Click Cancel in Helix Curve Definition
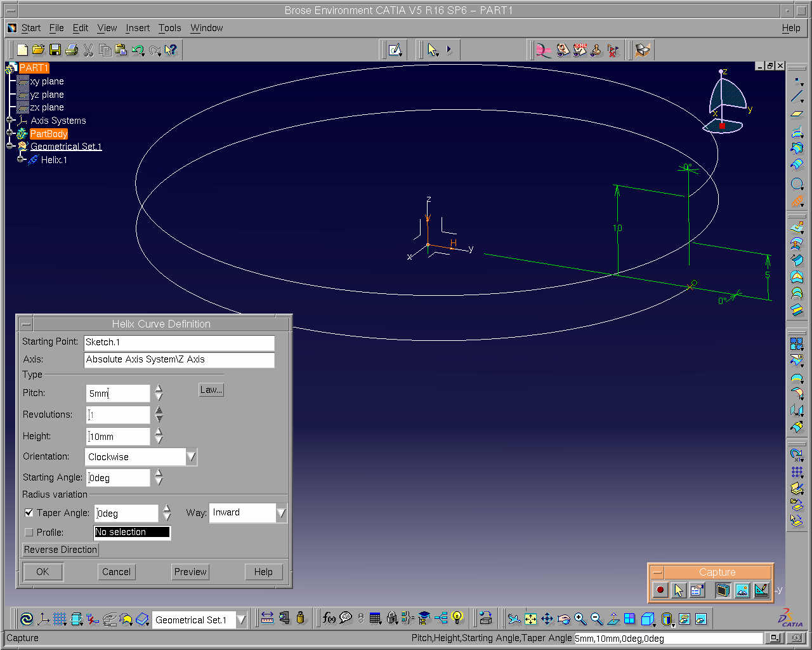Image resolution: width=812 pixels, height=650 pixels. pos(117,572)
